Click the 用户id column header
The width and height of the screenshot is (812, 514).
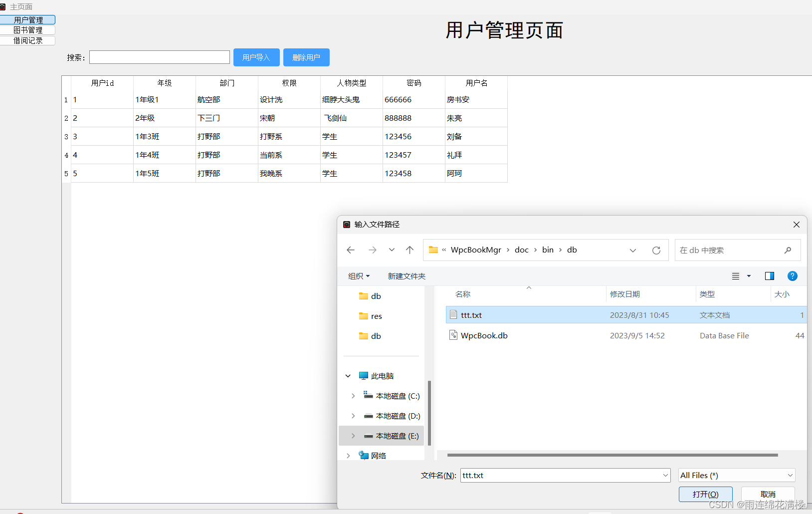tap(102, 83)
